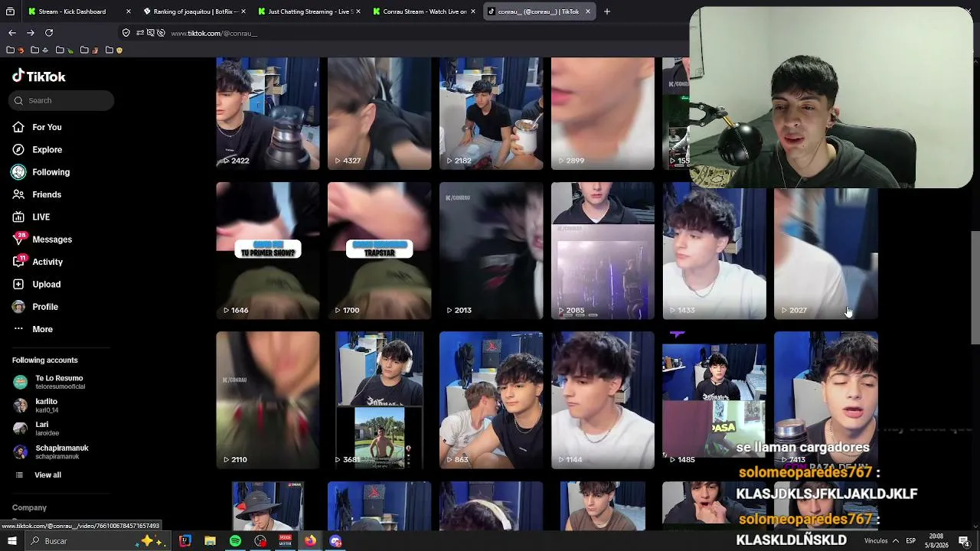This screenshot has height=551, width=980.
Task: Open the video with 3681 views
Action: click(x=380, y=400)
